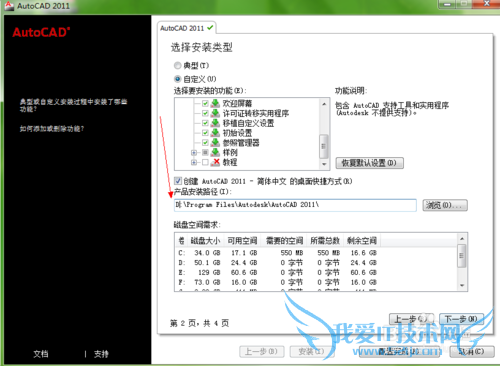The image size is (500, 366).
Task: Click disk space table scroll up arrow
Action: (x=462, y=238)
